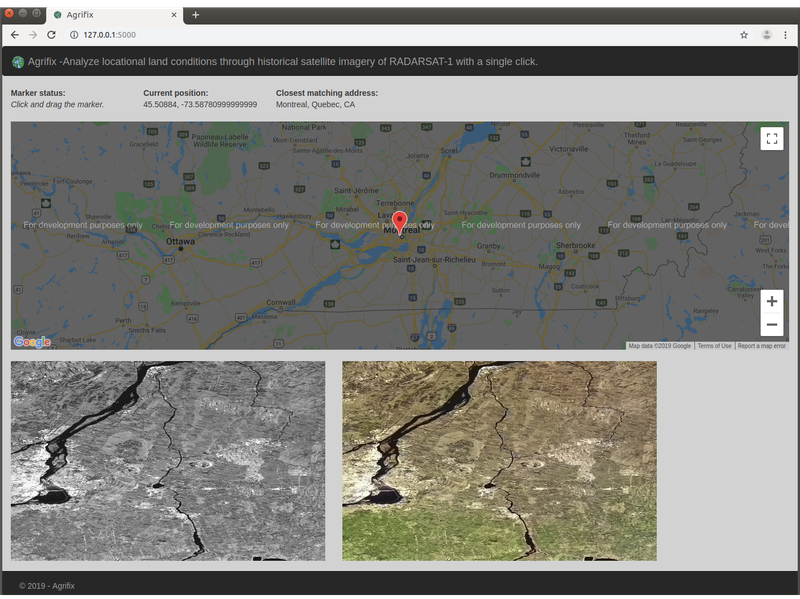
Task: Click the grayscale RADARSAT image
Action: pyautogui.click(x=168, y=461)
